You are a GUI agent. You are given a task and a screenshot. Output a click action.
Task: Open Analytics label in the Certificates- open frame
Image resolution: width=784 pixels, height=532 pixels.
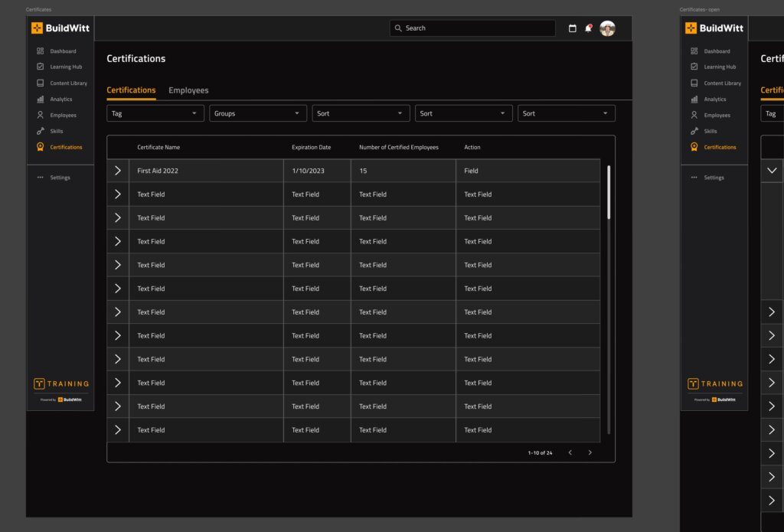click(x=715, y=99)
